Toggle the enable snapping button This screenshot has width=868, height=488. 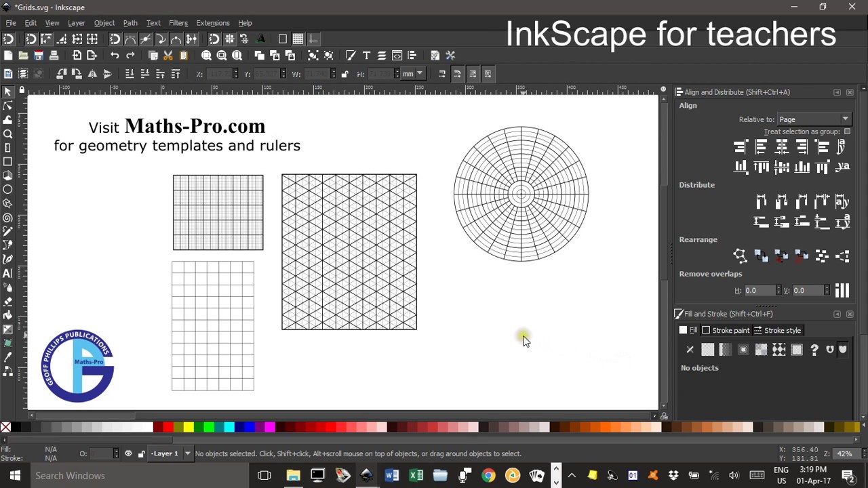[x=8, y=39]
